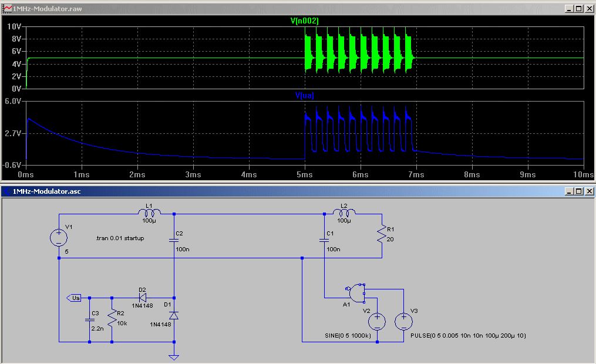596x364 pixels.
Task: Open the 1MHz-Modulator.raw window system icon
Action: [7, 9]
